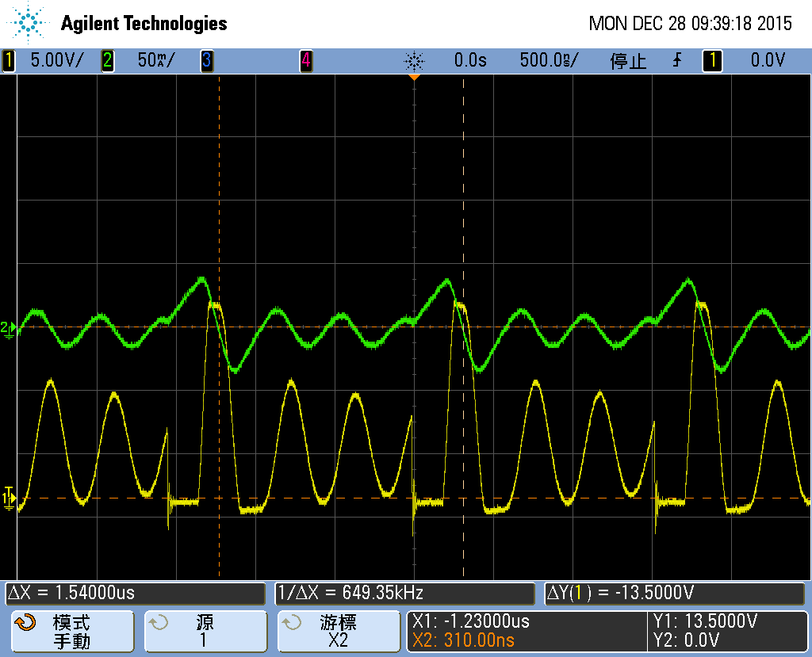Viewport: 812px width, 657px height.
Task: Select the channel 2 indicator badge
Action: point(107,60)
